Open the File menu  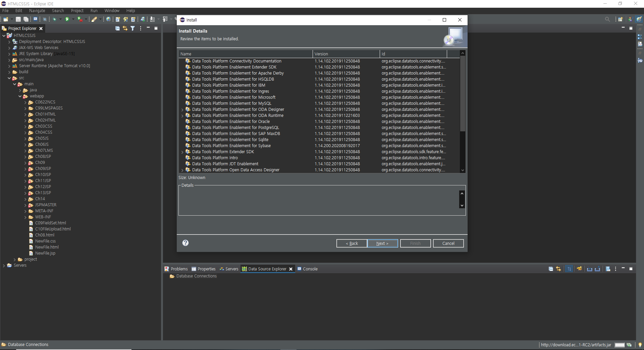tap(5, 11)
